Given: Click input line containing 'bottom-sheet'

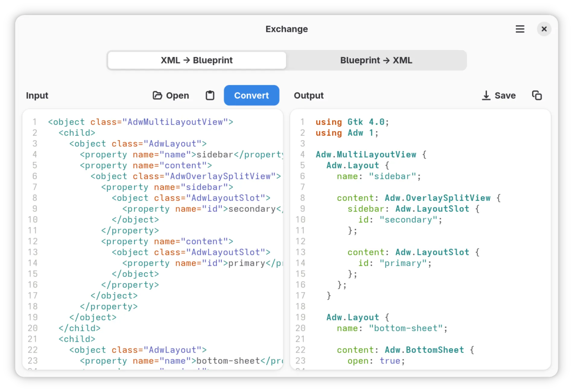Looking at the screenshot, I should point(182,361).
